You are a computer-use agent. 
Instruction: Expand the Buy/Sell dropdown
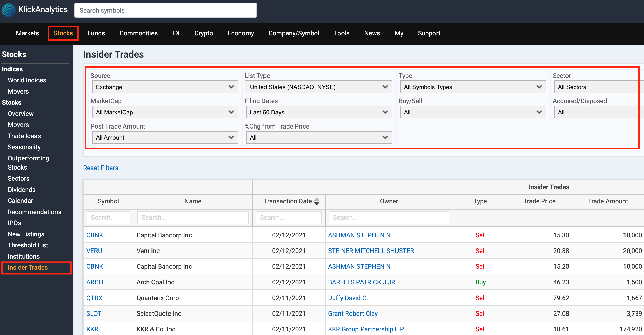pos(473,112)
